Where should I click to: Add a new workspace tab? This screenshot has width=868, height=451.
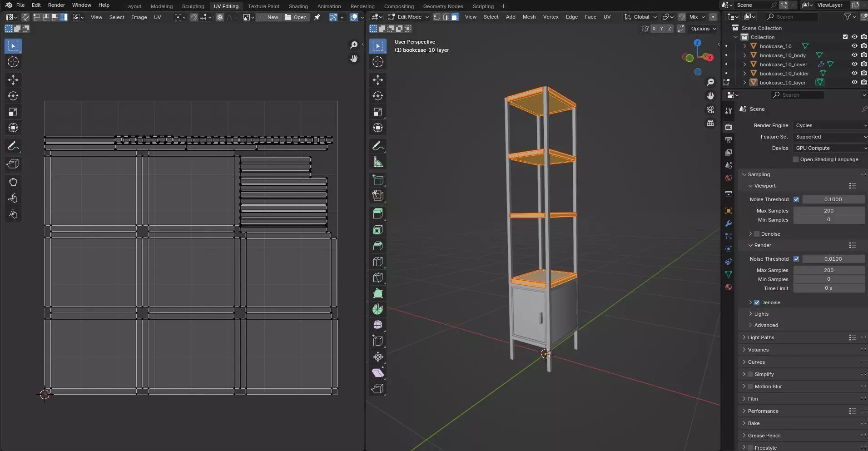pos(503,6)
